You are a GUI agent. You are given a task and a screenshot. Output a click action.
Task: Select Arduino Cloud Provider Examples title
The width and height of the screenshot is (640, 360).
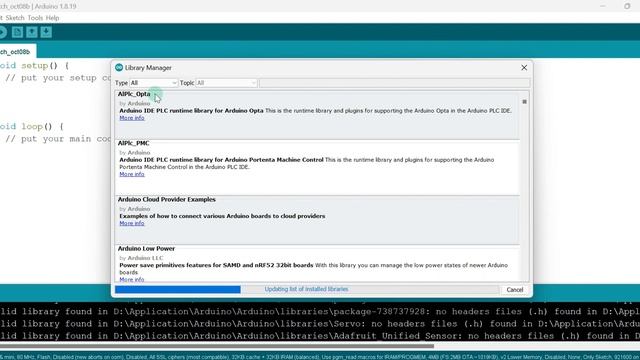167,200
